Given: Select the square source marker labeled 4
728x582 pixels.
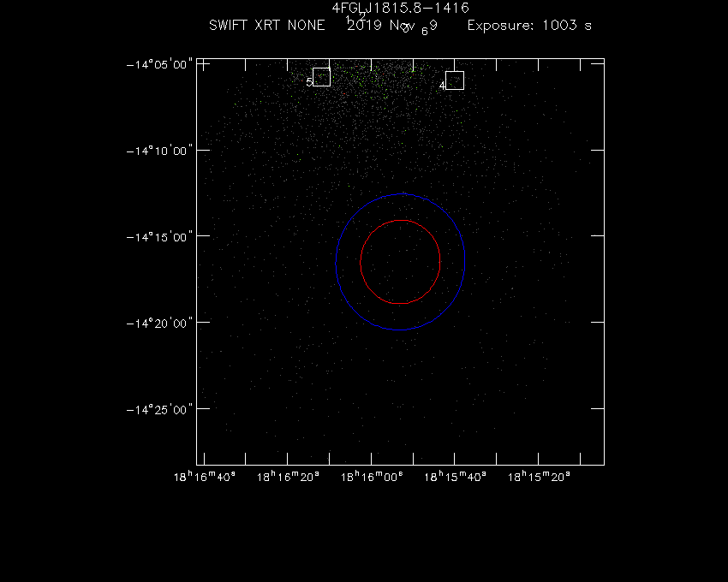Looking at the screenshot, I should [455, 80].
